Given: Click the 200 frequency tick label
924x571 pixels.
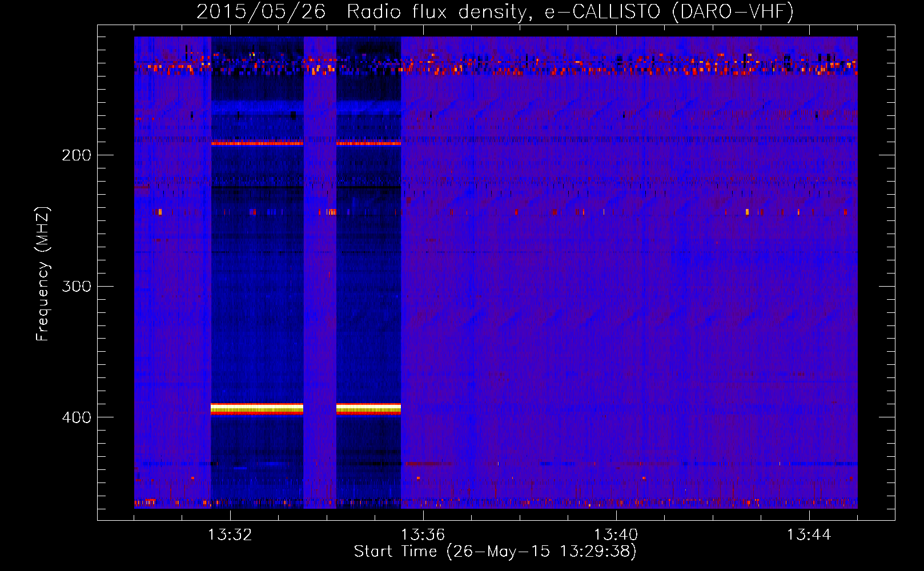Looking at the screenshot, I should [77, 155].
